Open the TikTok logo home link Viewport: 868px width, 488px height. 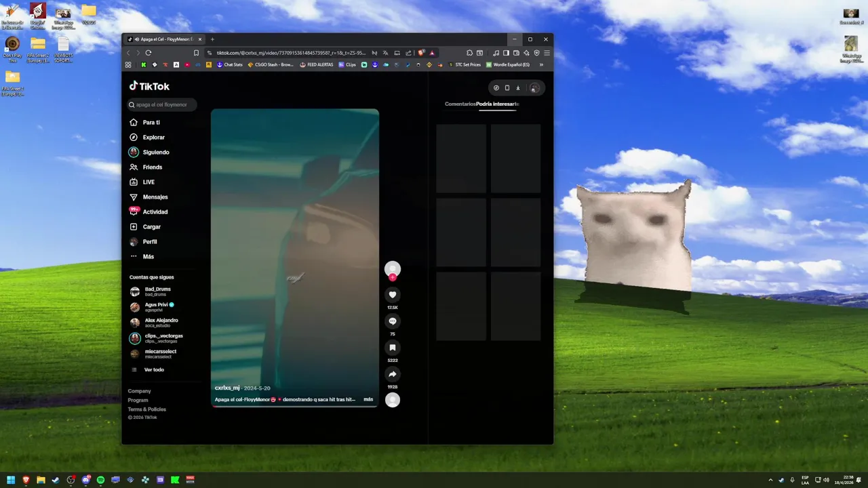150,86
